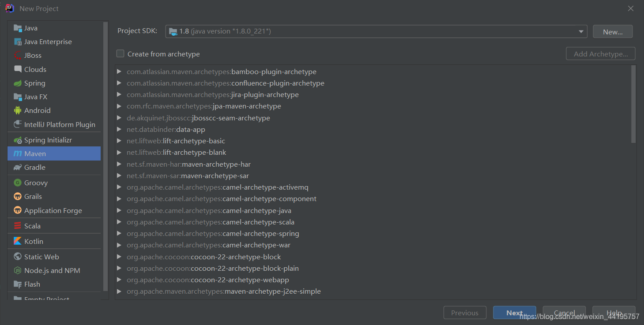Viewport: 644px width, 325px height.
Task: Expand lift-archetype-basic entry
Action: pyautogui.click(x=119, y=141)
